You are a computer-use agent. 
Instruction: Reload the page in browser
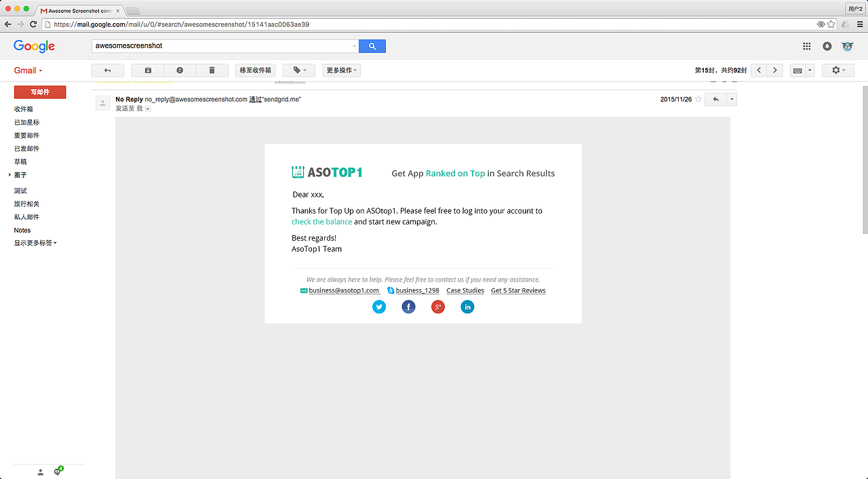(33, 24)
